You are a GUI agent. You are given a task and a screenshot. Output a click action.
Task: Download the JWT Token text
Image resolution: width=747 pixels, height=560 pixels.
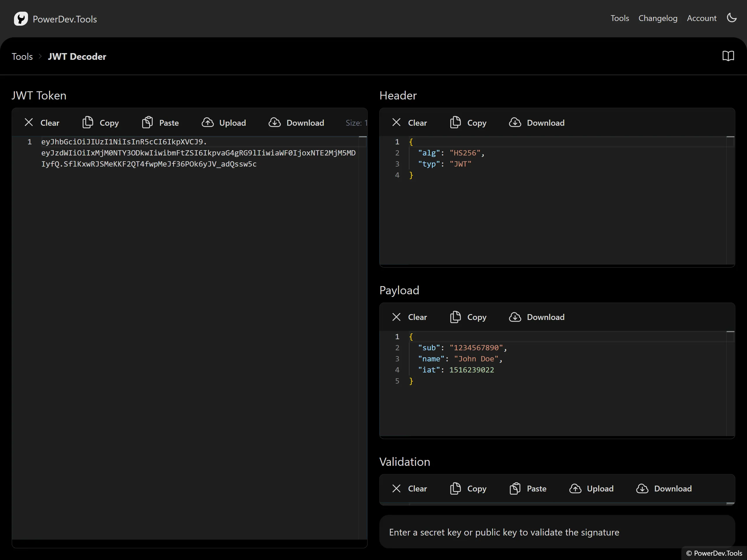click(x=296, y=123)
